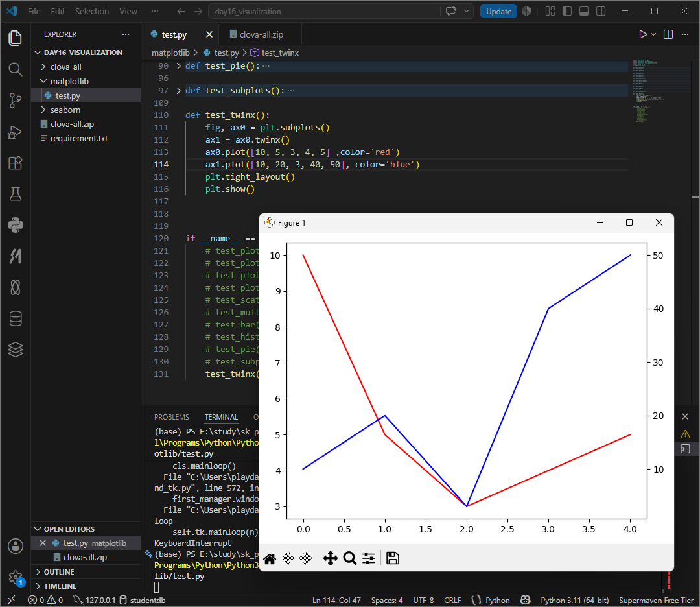This screenshot has height=607, width=700.
Task: Open the chat Copilot icon in title bar
Action: pos(451,11)
